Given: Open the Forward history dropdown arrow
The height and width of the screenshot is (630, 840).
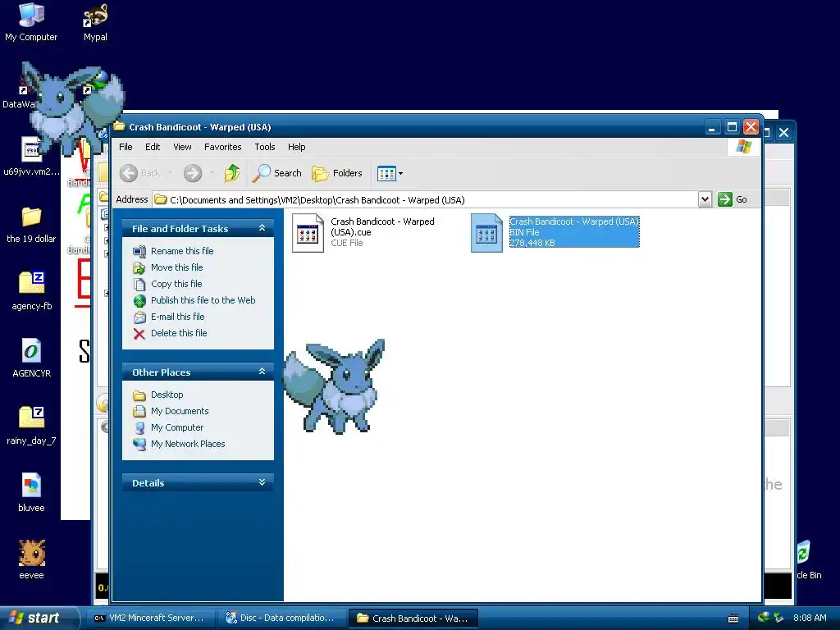Looking at the screenshot, I should coord(212,173).
